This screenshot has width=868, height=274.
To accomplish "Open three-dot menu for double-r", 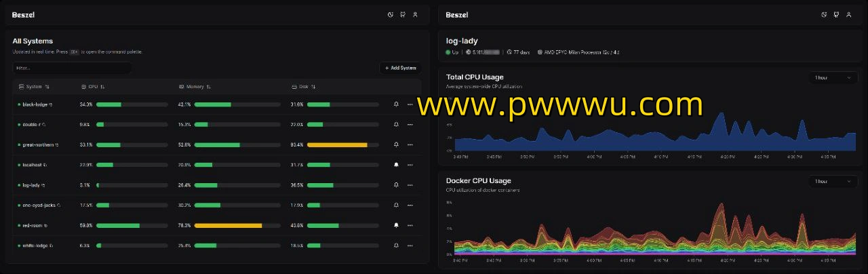I will (410, 125).
